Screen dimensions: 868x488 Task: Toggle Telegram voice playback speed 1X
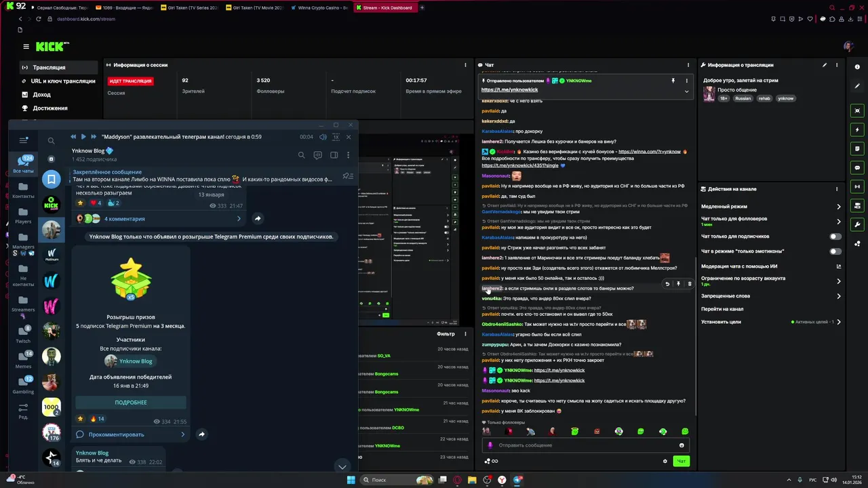tap(335, 137)
